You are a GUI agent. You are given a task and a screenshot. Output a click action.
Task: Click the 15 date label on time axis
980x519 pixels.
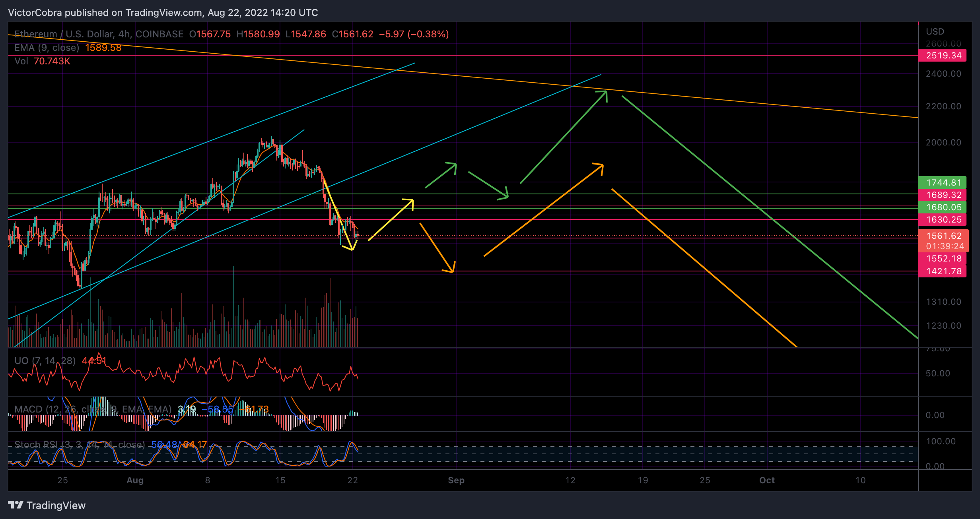[280, 480]
